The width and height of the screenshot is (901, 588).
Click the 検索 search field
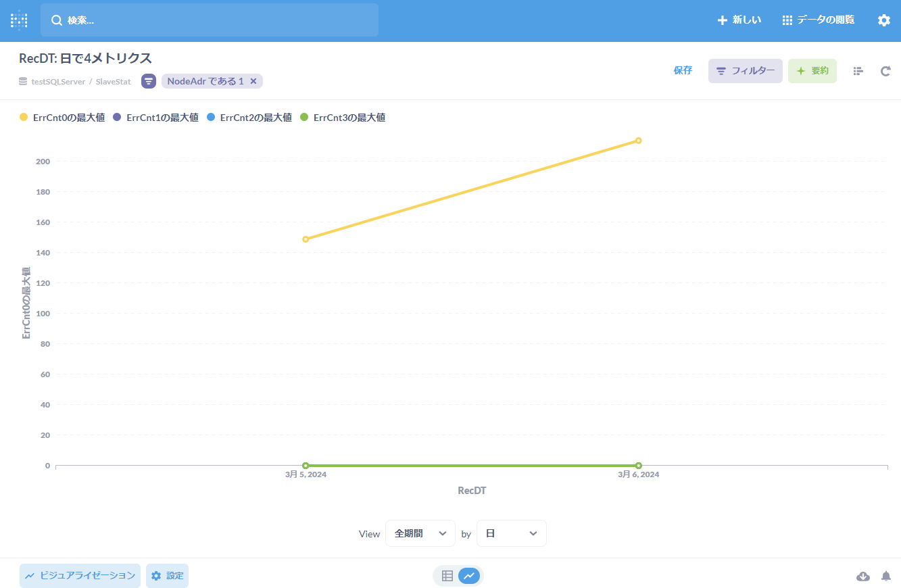point(210,20)
